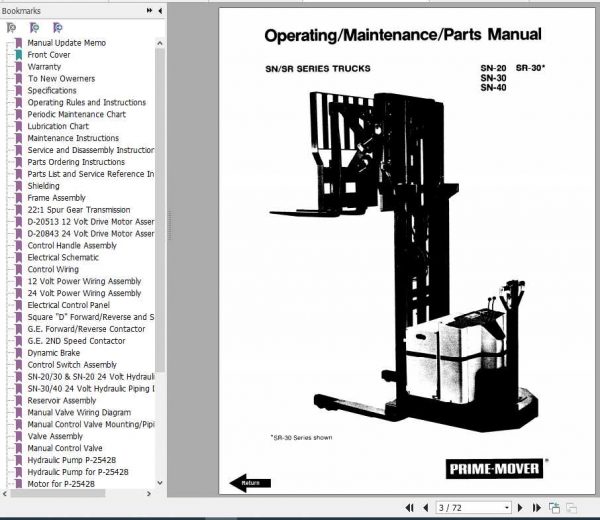Open the Manual Update Memo bookmark
This screenshot has width=600, height=520.
click(66, 43)
